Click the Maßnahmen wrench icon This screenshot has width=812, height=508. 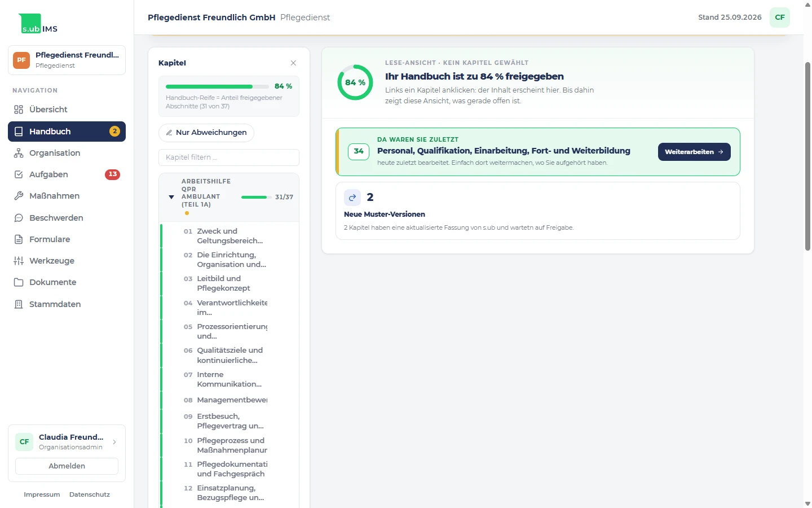coord(19,196)
